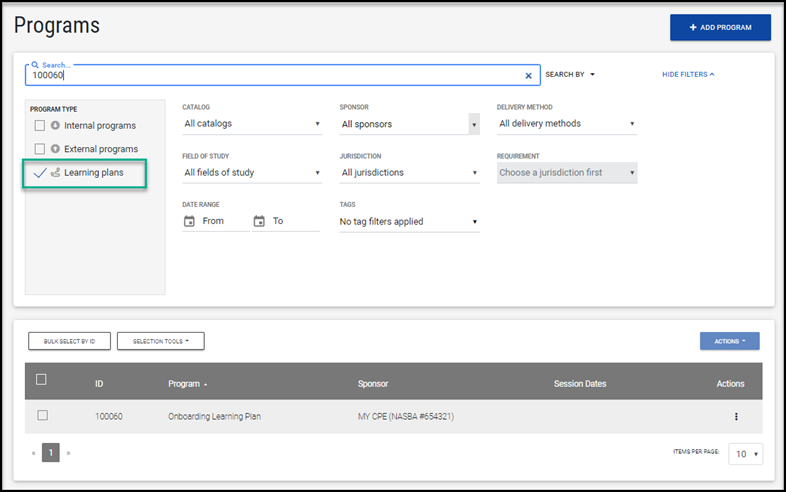Click the Bulk Select by ID button

point(69,341)
